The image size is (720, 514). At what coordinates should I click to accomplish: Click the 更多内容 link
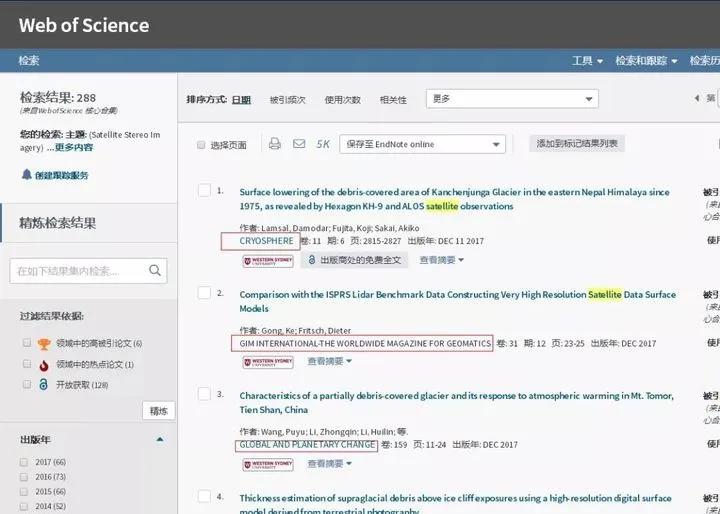coord(74,147)
